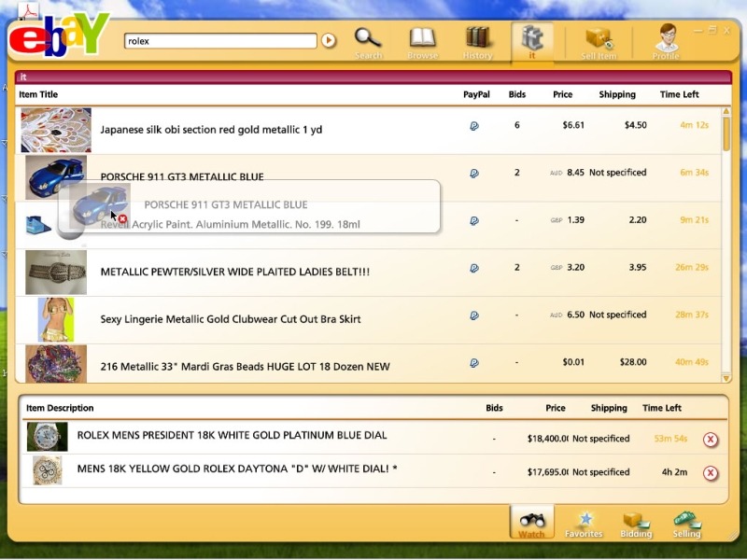
Task: Click the scroll down arrow of results list
Action: (726, 378)
